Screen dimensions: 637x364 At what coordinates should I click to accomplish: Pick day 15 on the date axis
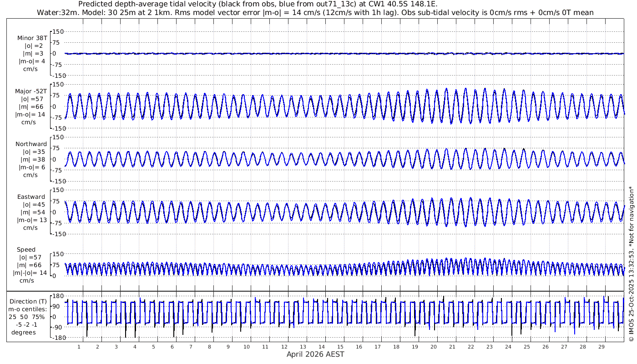tap(340, 347)
